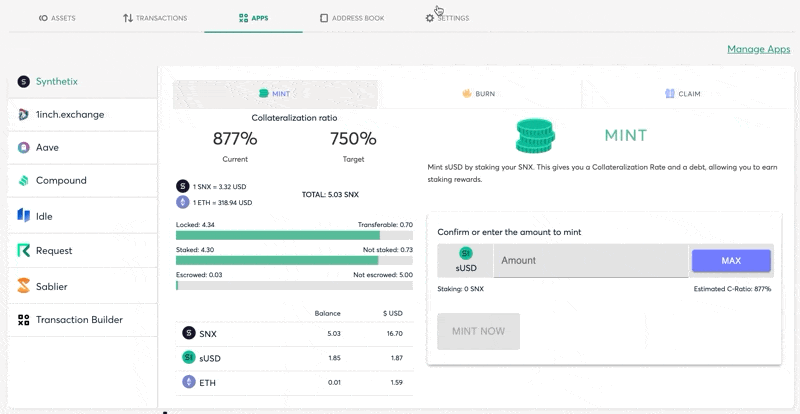Open the Request app
This screenshot has height=414, width=800.
coord(83,251)
